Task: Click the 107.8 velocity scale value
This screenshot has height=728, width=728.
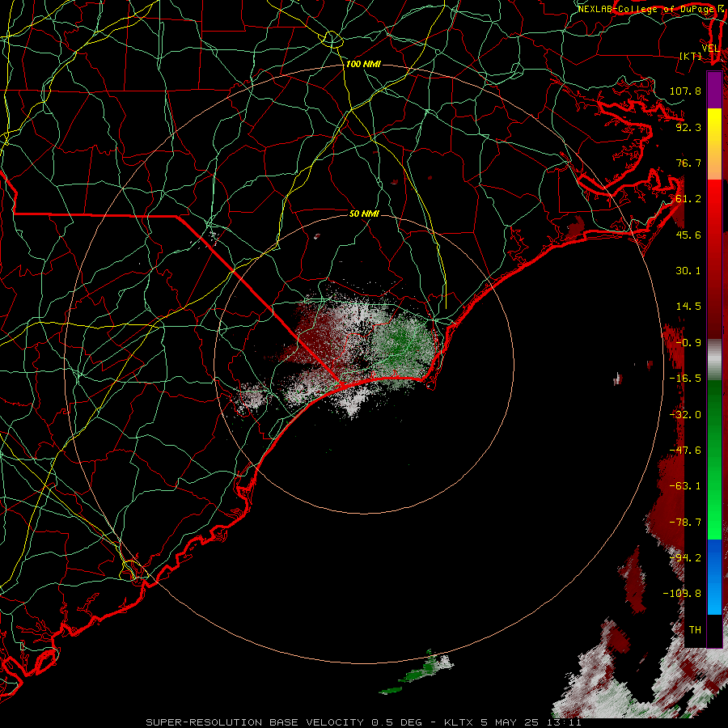Action: (x=685, y=91)
